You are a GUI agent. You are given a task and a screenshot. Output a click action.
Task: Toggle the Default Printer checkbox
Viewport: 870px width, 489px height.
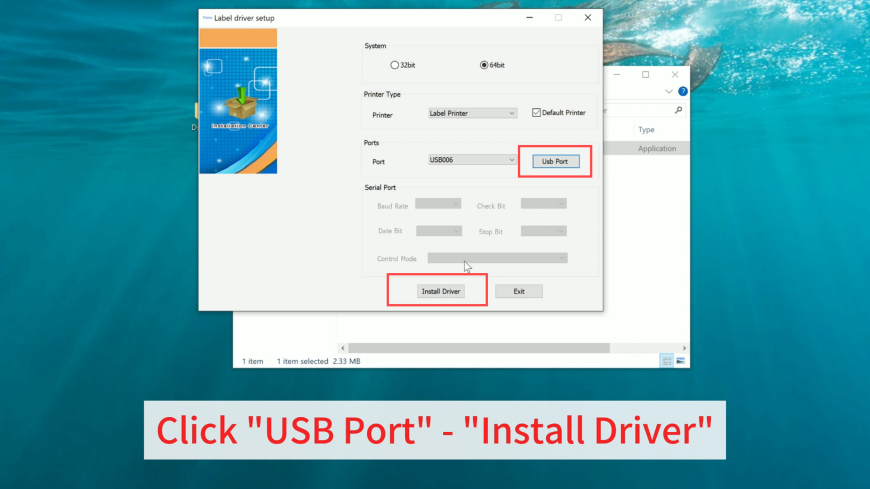tap(537, 113)
